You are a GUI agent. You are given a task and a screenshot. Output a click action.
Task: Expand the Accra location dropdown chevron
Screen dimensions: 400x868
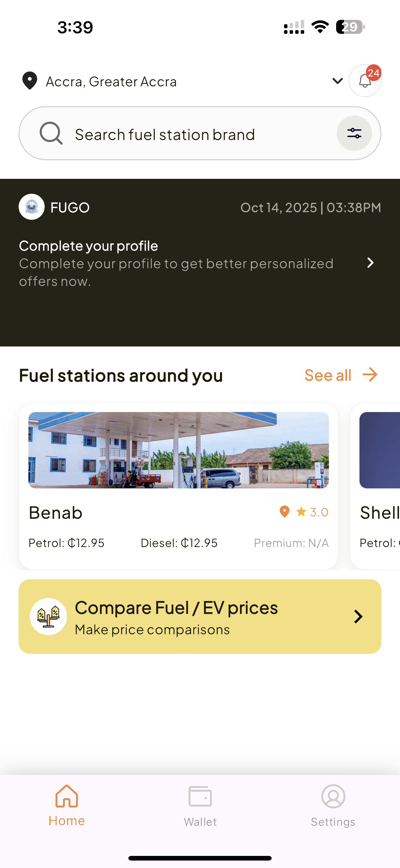point(337,81)
